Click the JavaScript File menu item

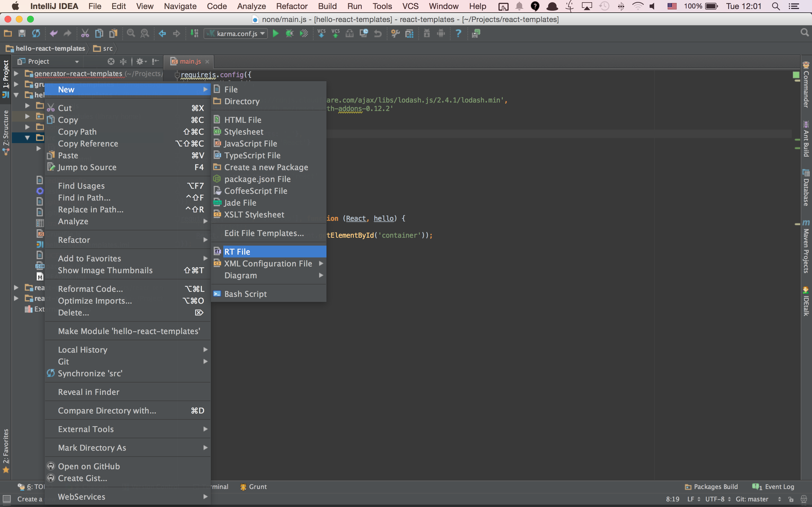click(x=250, y=143)
